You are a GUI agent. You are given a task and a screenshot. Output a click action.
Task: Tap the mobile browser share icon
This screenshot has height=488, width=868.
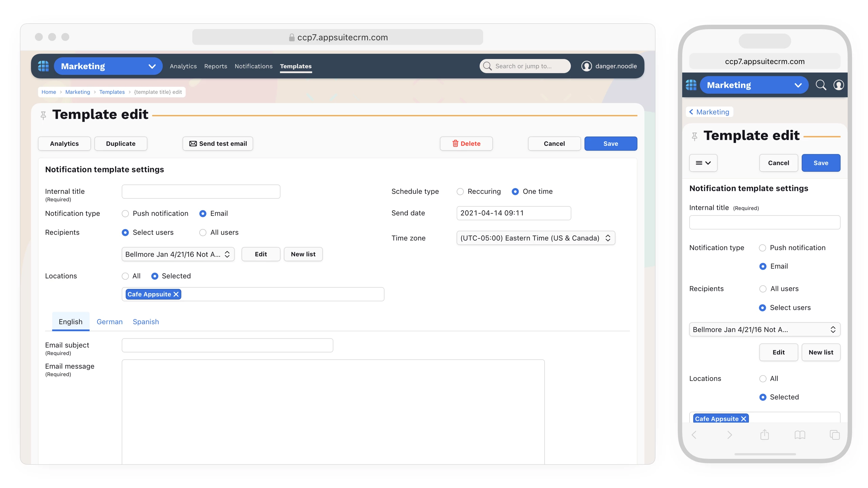(764, 434)
